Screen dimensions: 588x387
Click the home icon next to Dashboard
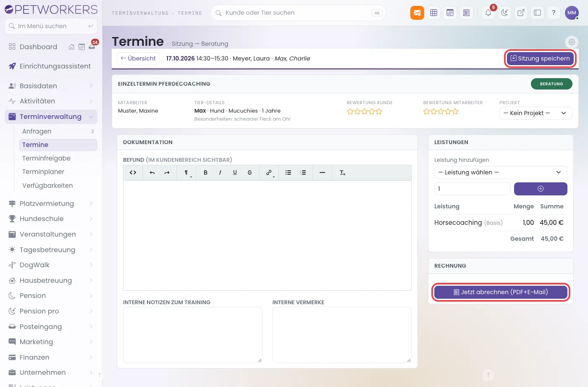71,47
